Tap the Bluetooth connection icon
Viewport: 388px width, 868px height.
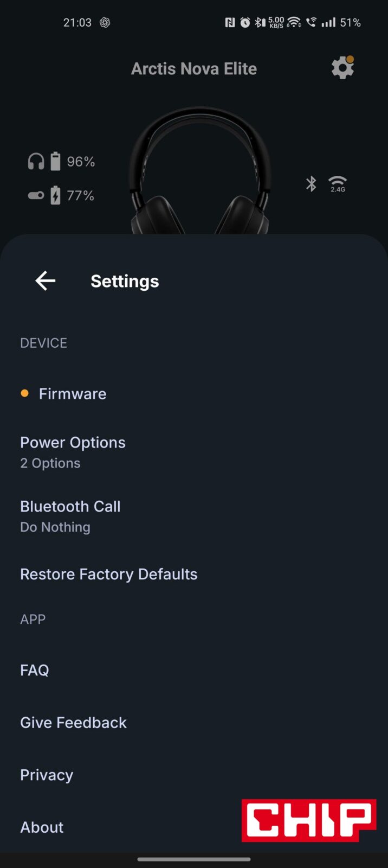[x=311, y=184]
